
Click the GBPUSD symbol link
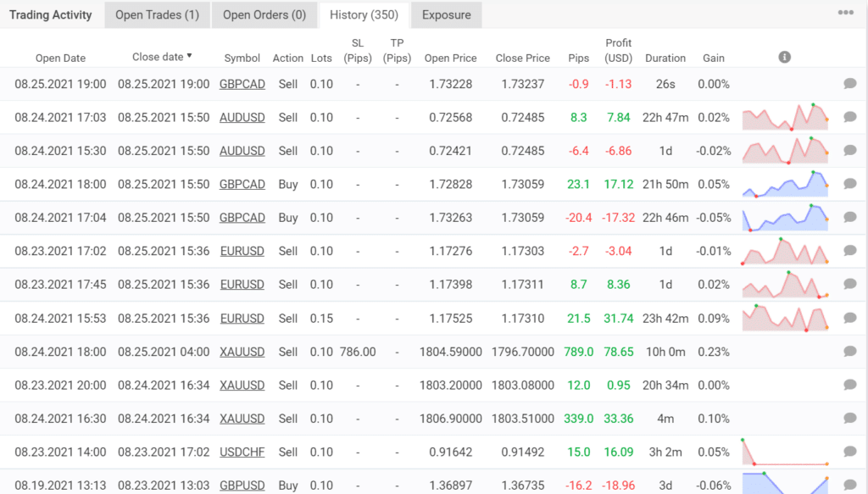242,486
